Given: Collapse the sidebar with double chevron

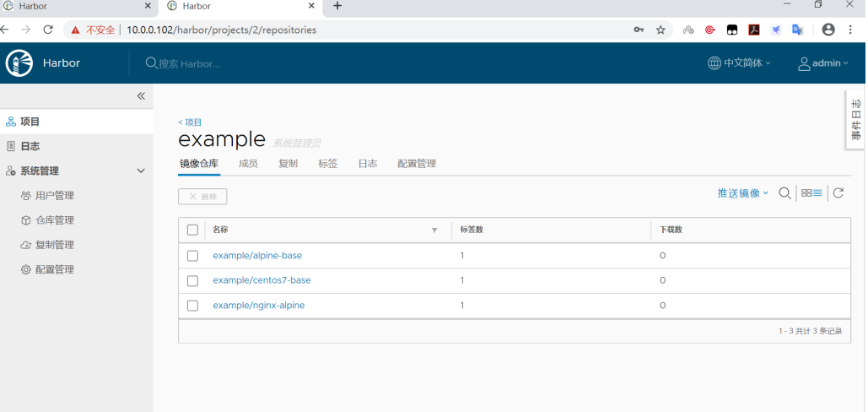Looking at the screenshot, I should [141, 95].
